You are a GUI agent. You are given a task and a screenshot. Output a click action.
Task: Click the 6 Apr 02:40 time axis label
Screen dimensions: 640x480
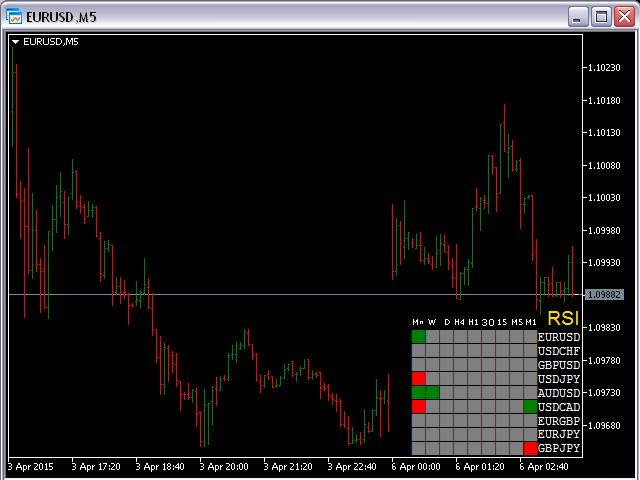544,467
